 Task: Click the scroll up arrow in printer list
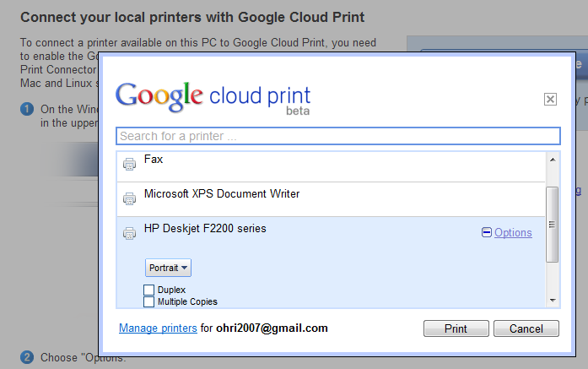[x=553, y=159]
